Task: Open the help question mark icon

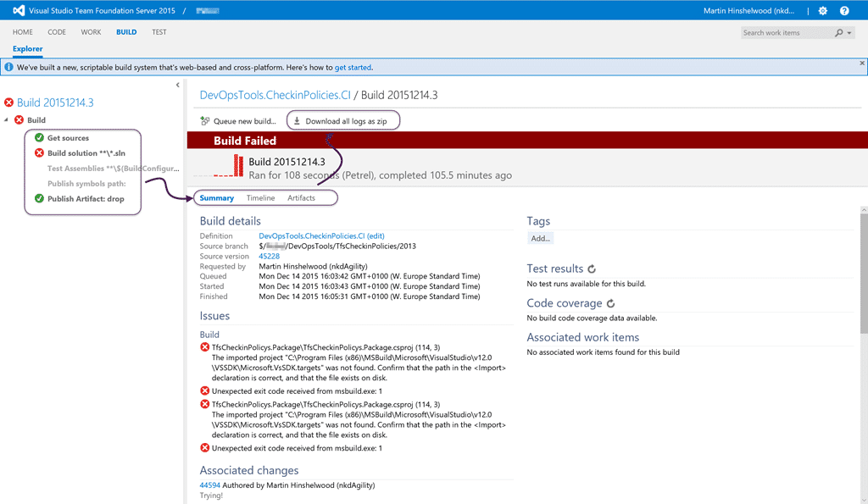Action: pyautogui.click(x=844, y=10)
